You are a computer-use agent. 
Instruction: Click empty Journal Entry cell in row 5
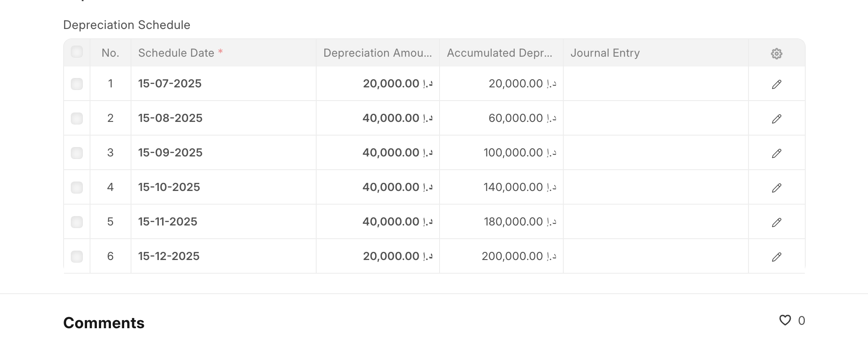click(x=655, y=222)
